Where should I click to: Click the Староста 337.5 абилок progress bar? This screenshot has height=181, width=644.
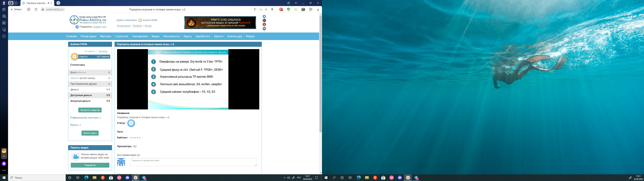[94, 57]
